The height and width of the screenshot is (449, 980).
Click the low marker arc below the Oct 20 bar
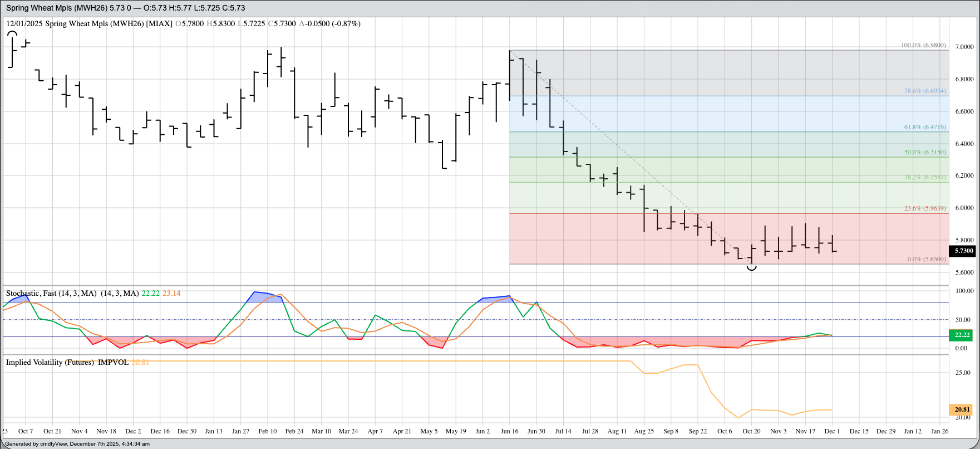[x=751, y=267]
